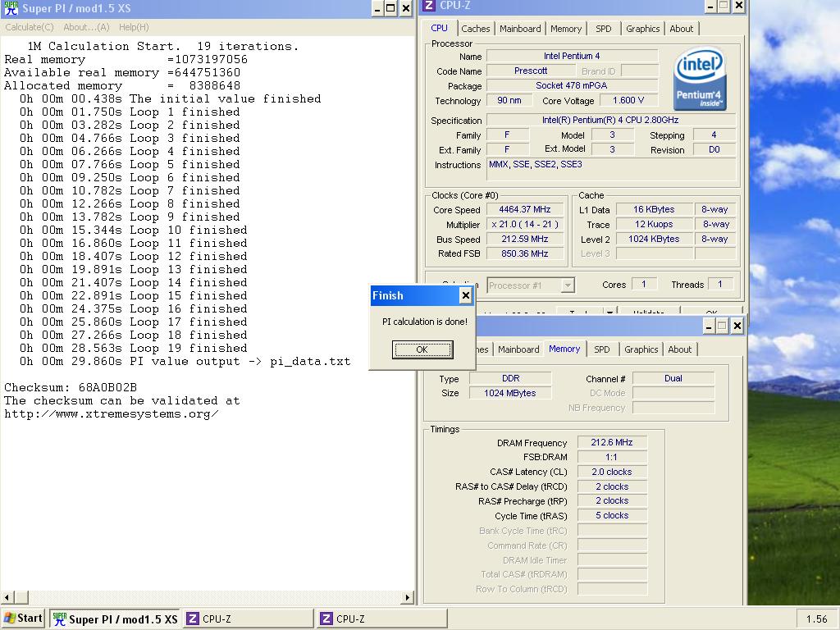The image size is (840, 630).
Task: Maximize the Super PI window
Action: click(391, 8)
